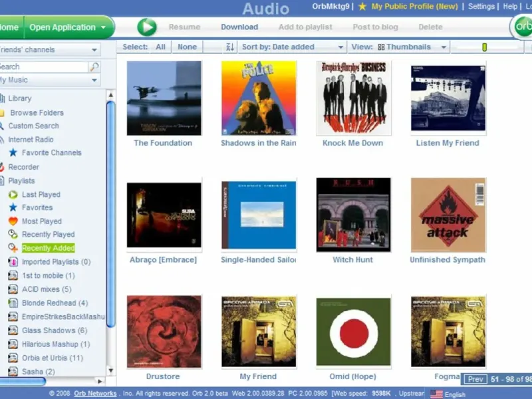The width and height of the screenshot is (532, 399).
Task: Click Resume in the toolbar
Action: point(184,27)
